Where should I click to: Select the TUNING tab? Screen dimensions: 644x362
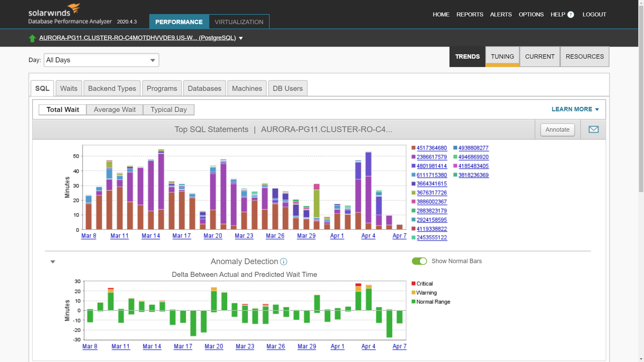point(502,56)
